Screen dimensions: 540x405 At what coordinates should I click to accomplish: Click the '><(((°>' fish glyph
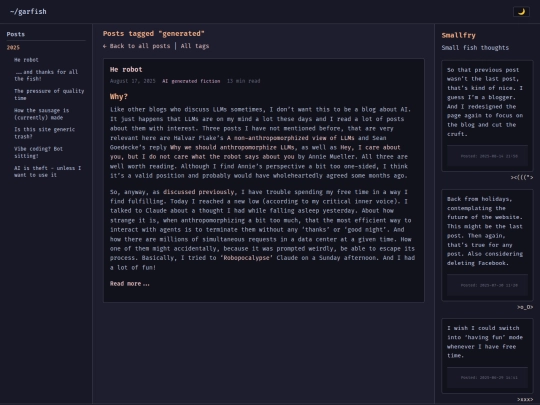pyautogui.click(x=521, y=178)
